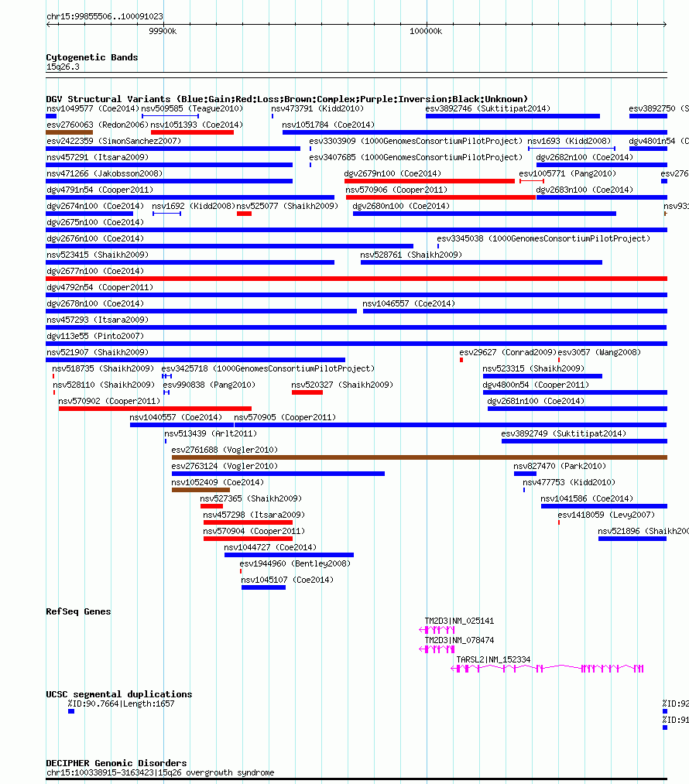
Task: Click the nsv525077 (Shaikh2009) red bar
Action: point(244,214)
